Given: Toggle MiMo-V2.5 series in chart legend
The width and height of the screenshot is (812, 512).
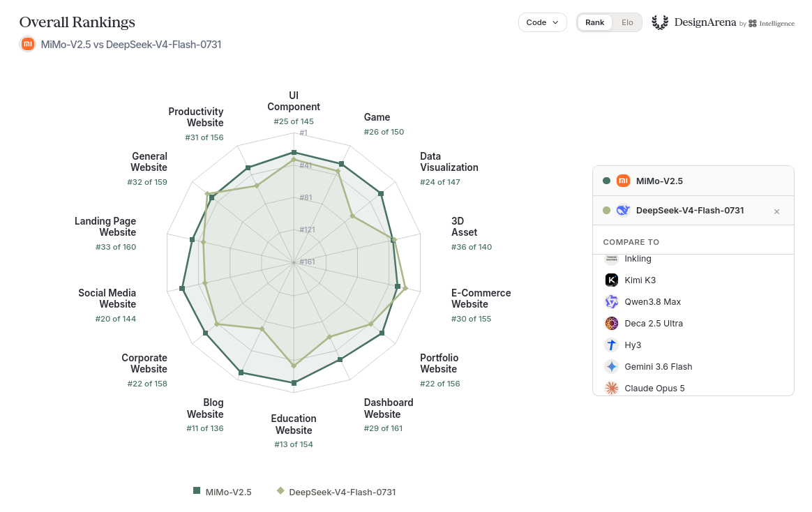Looking at the screenshot, I should 222,492.
